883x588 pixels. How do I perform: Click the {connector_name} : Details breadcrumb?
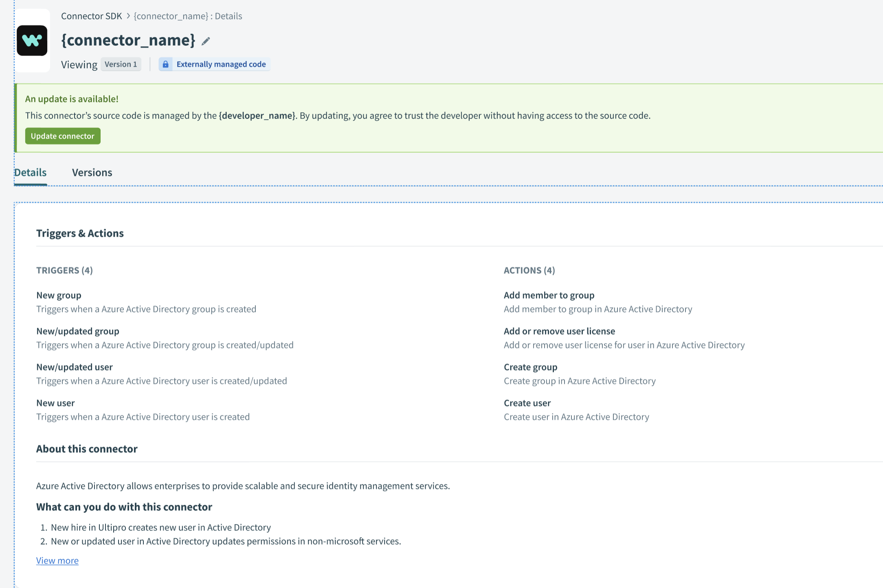188,16
